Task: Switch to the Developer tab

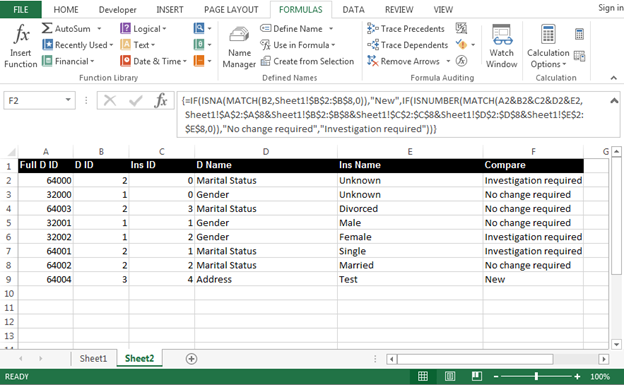Action: [117, 10]
